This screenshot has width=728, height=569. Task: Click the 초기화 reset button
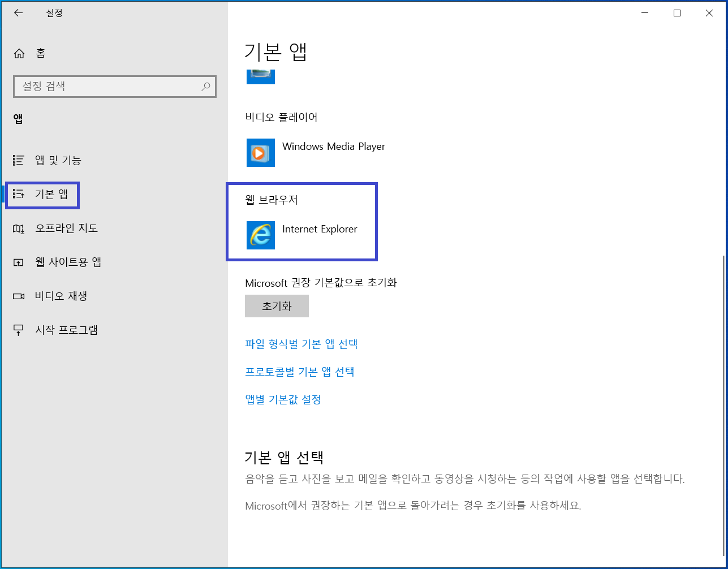277,306
